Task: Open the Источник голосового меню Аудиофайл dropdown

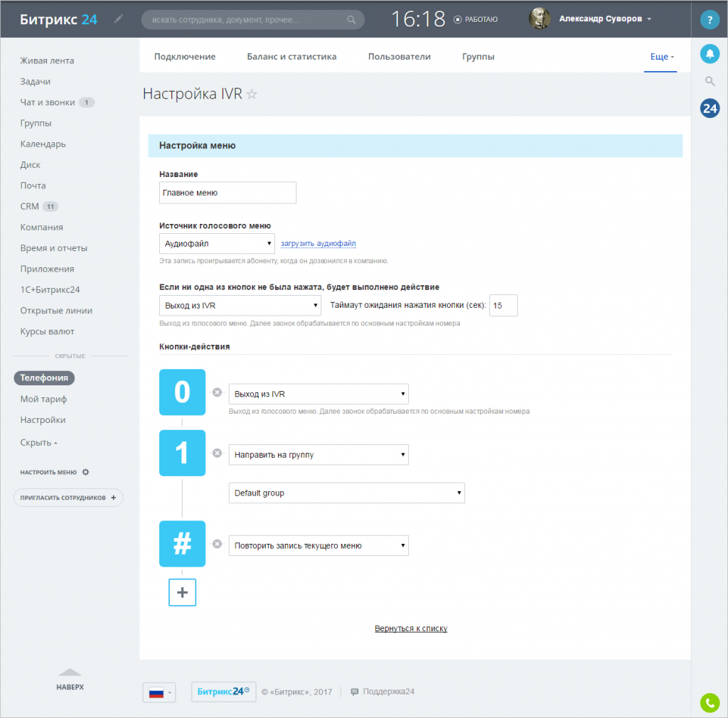Action: coord(217,244)
